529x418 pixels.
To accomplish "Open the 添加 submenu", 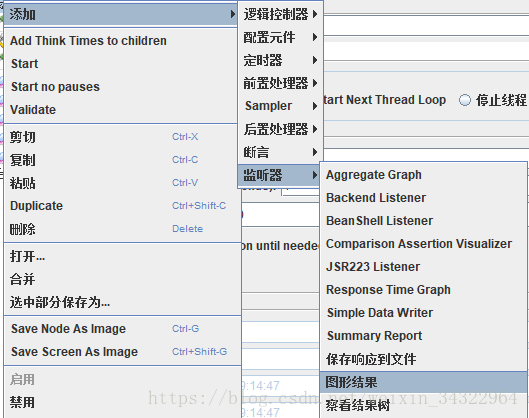I will (x=120, y=15).
